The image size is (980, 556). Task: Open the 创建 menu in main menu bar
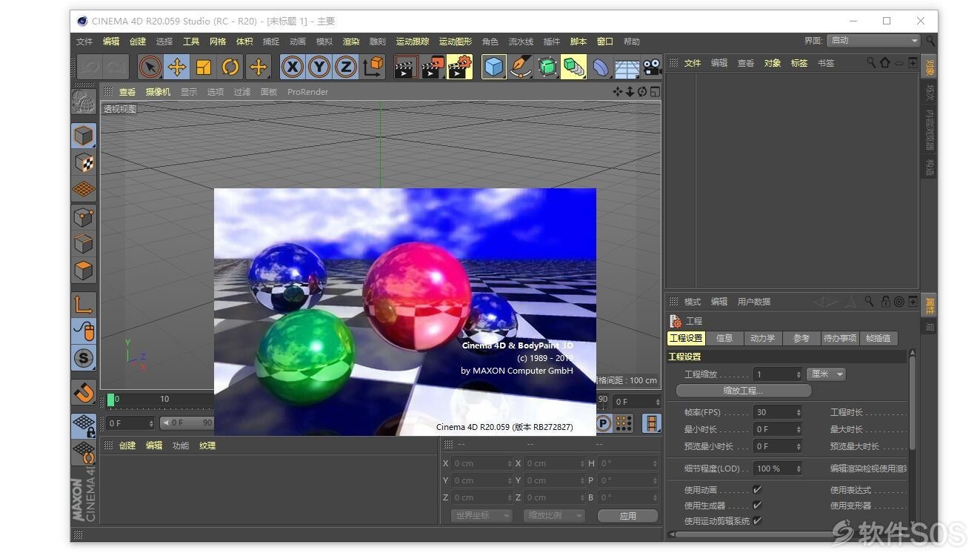tap(138, 42)
